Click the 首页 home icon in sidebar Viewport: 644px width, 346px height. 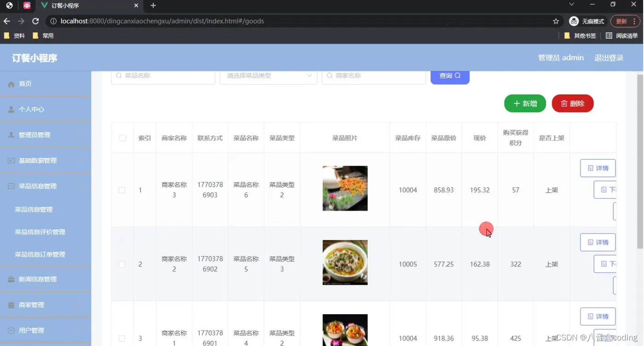tap(11, 84)
